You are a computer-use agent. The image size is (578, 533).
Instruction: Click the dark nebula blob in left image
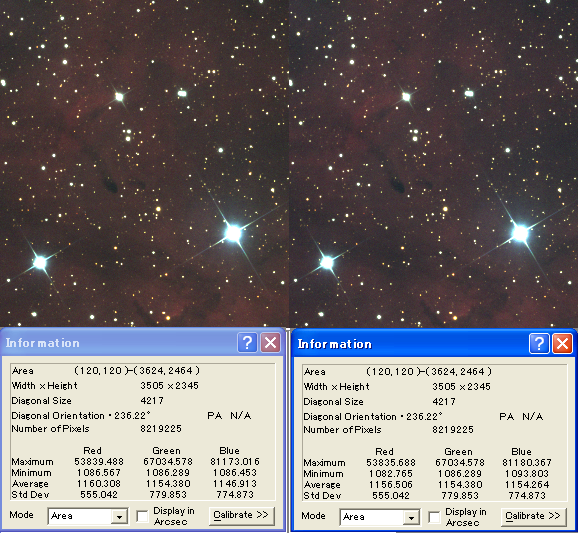coord(110,184)
